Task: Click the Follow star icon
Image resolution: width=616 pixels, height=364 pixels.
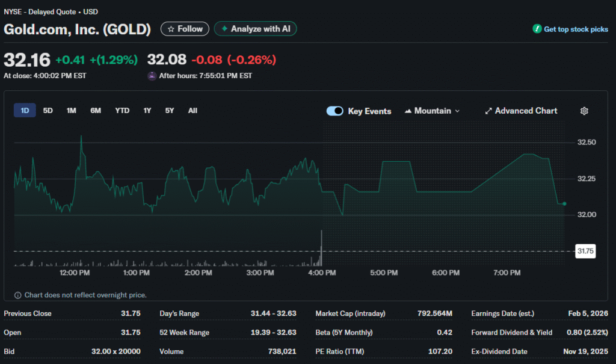Action: [x=171, y=29]
